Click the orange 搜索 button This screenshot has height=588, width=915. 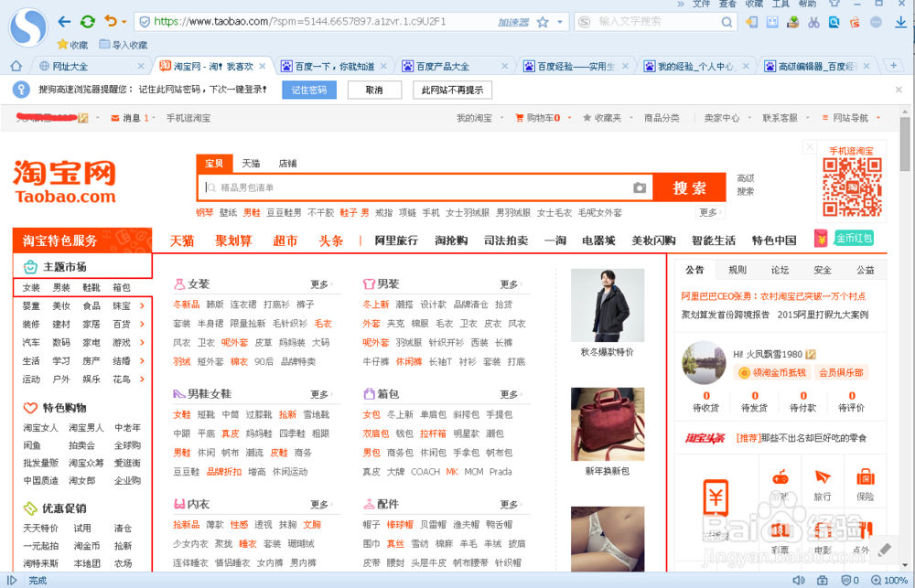[x=689, y=187]
